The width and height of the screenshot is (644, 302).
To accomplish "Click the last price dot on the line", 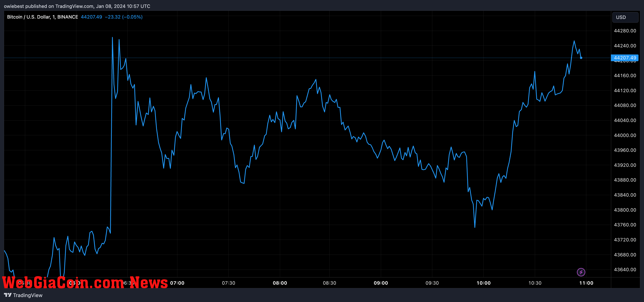I will tap(581, 58).
